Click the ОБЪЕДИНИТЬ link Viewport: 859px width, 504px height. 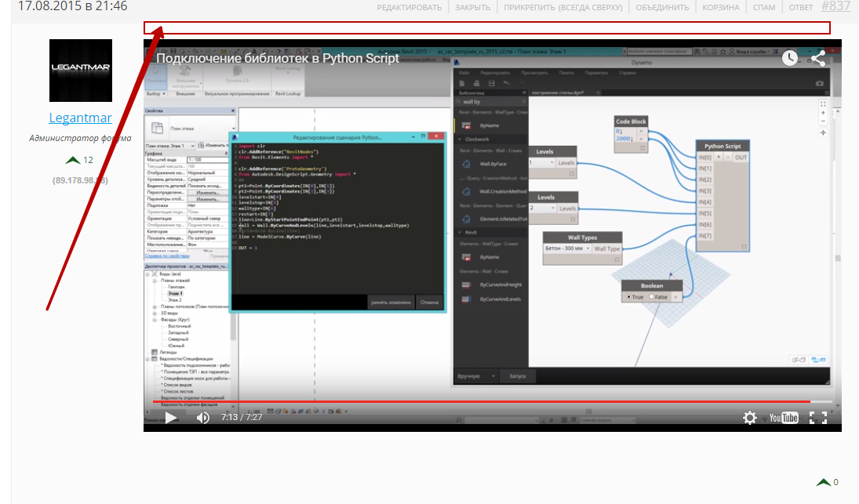pyautogui.click(x=662, y=7)
